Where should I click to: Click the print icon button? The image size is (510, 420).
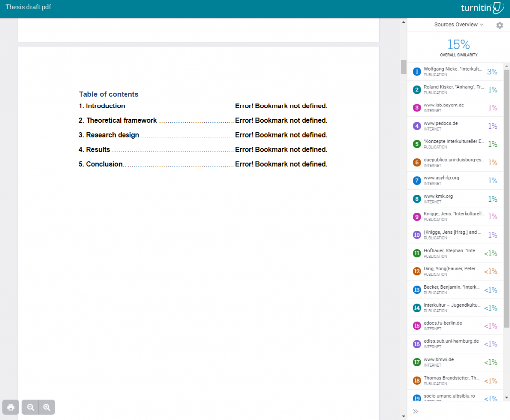[x=11, y=407]
